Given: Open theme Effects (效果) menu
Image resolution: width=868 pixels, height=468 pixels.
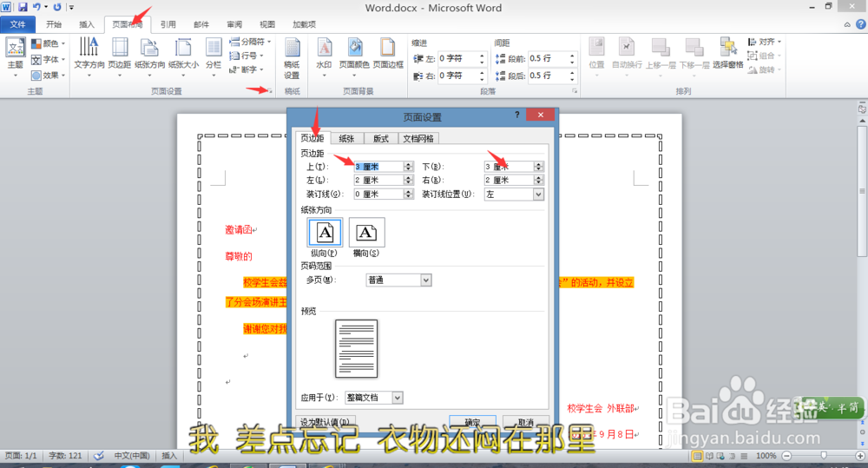Looking at the screenshot, I should [x=49, y=75].
